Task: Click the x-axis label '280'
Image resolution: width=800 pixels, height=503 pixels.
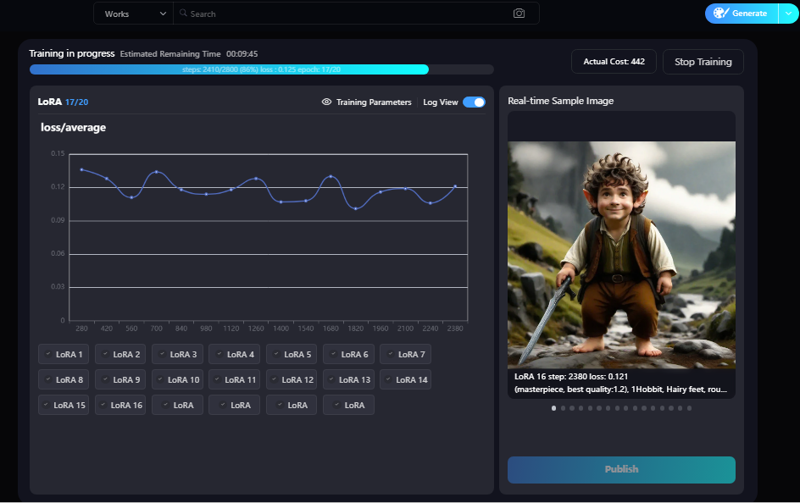Action: coord(82,329)
